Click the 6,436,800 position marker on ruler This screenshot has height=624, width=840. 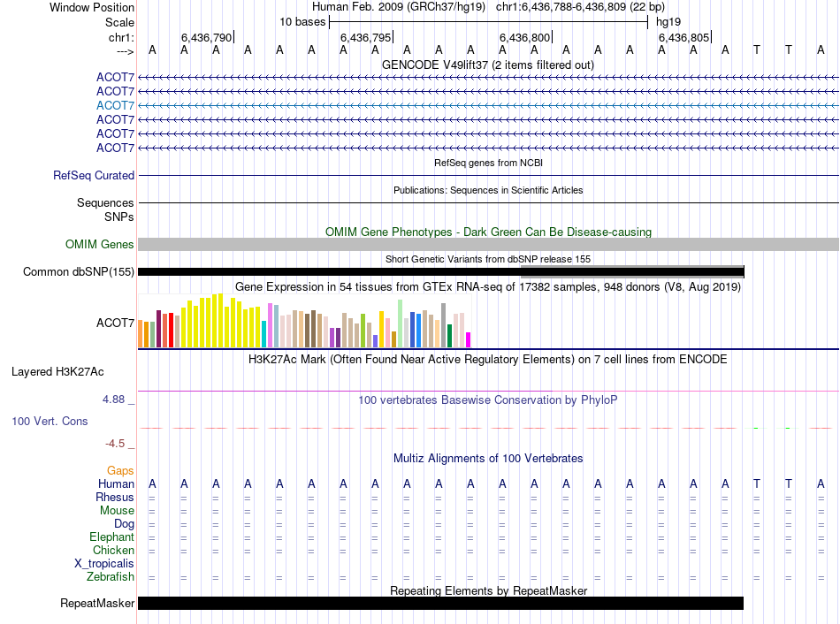(525, 38)
